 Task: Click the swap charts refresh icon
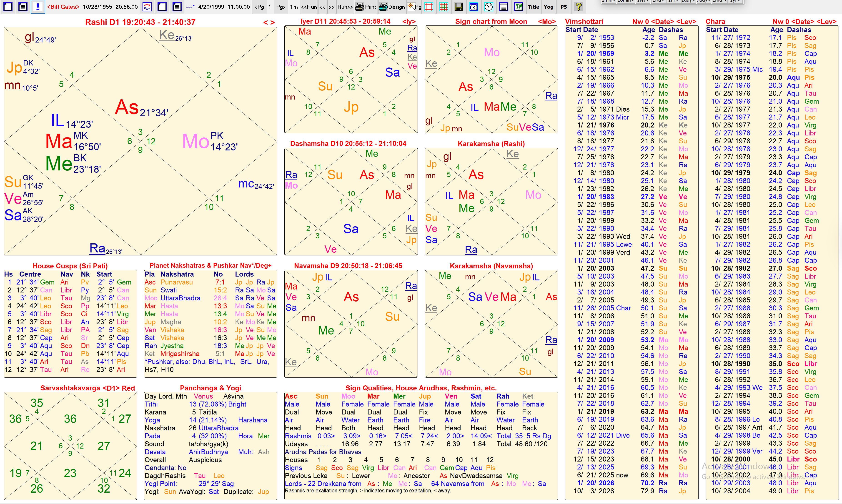(x=147, y=7)
